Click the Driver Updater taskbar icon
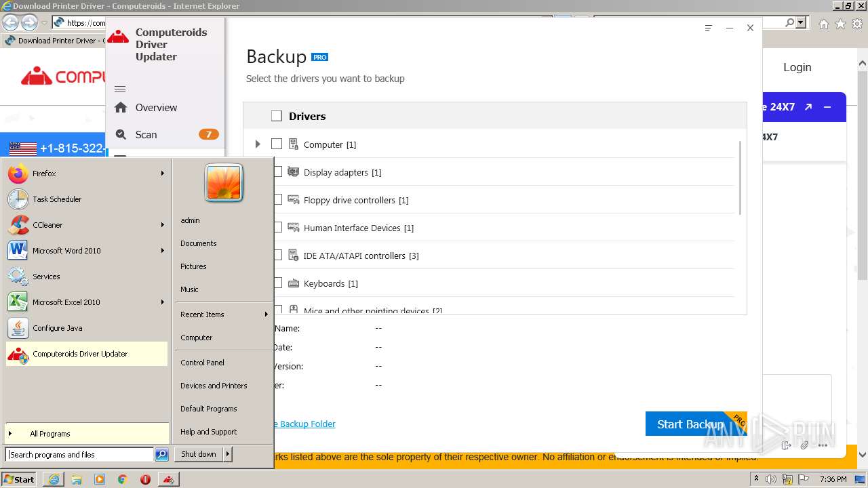 (x=168, y=479)
